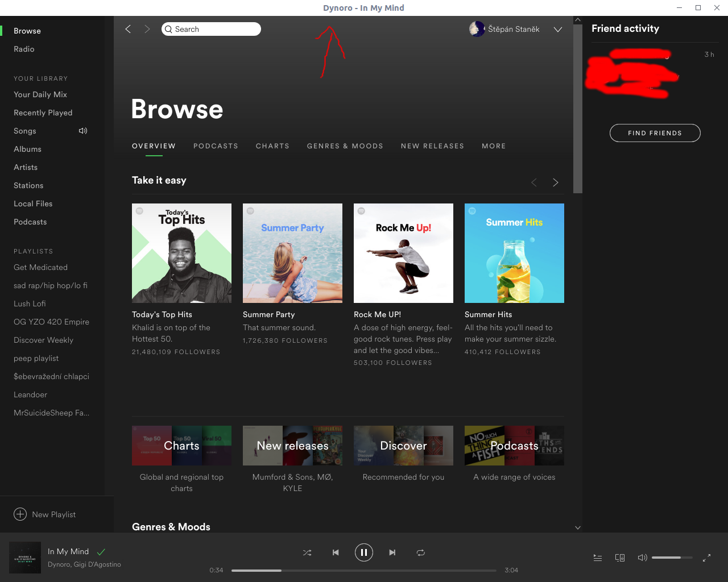The width and height of the screenshot is (728, 582).
Task: Enter full screen mode with the expand icon
Action: click(707, 558)
